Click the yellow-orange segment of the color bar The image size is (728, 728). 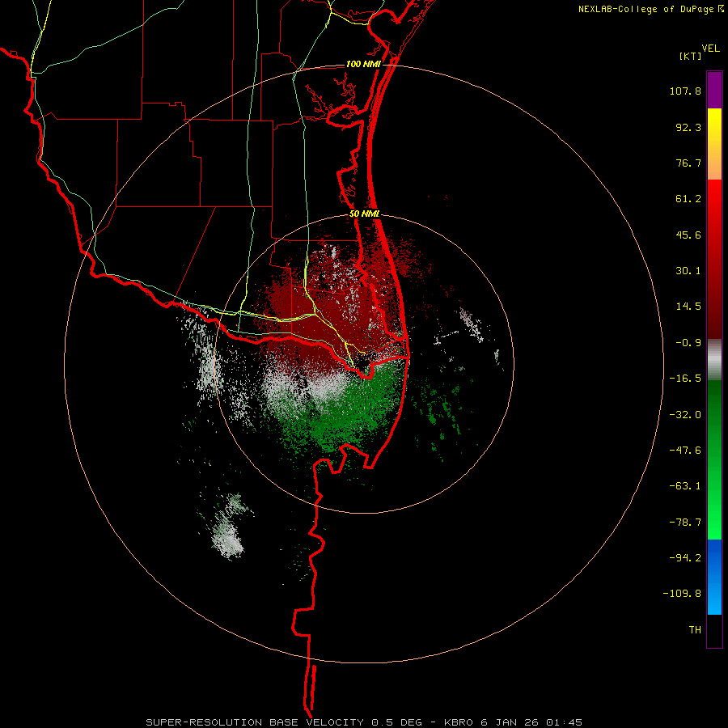[714, 144]
